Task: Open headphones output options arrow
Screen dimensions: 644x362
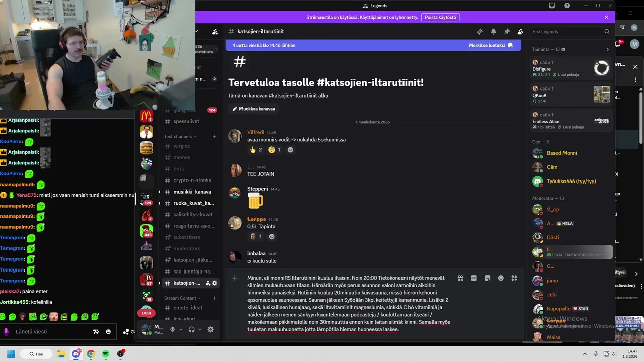Action: coord(199,330)
